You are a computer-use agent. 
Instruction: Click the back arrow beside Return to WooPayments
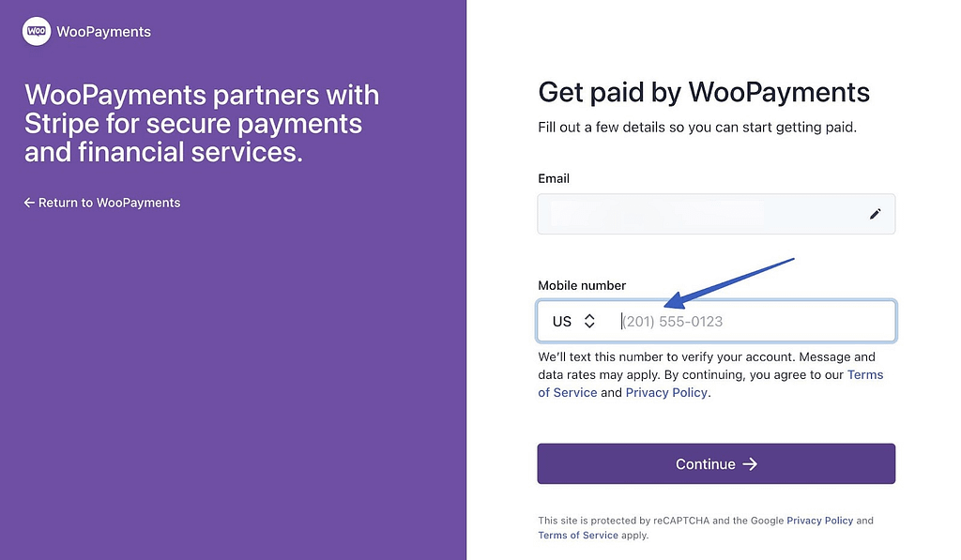(29, 203)
